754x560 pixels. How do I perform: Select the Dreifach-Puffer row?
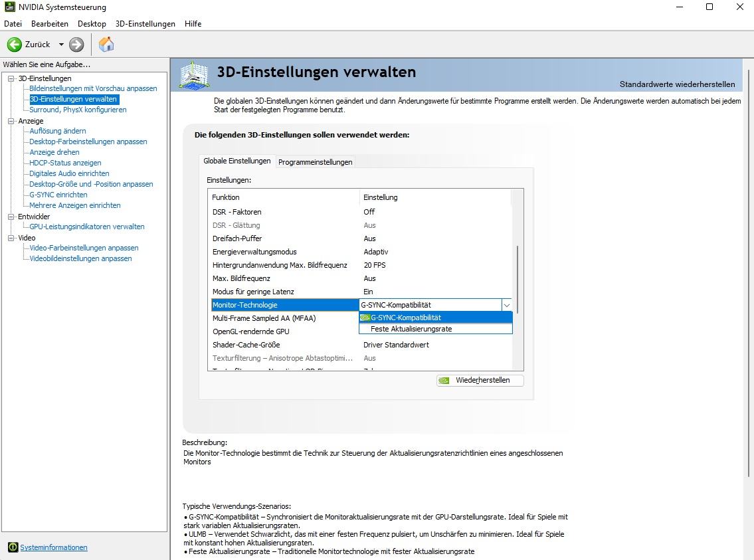click(x=361, y=238)
